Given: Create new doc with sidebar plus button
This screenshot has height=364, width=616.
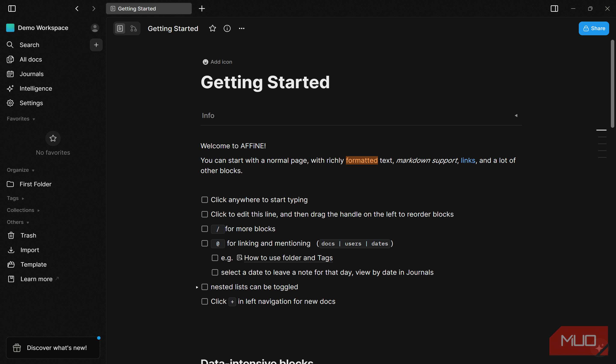Looking at the screenshot, I should click(96, 45).
